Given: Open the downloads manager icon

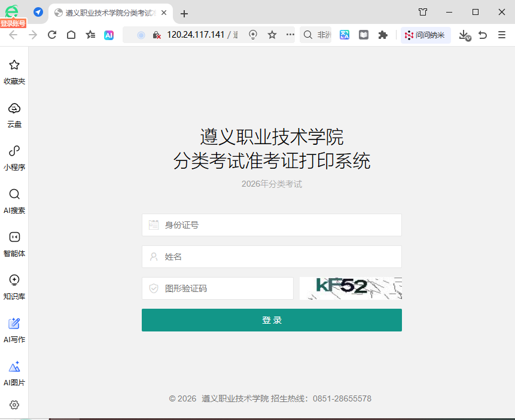Looking at the screenshot, I should [x=464, y=35].
